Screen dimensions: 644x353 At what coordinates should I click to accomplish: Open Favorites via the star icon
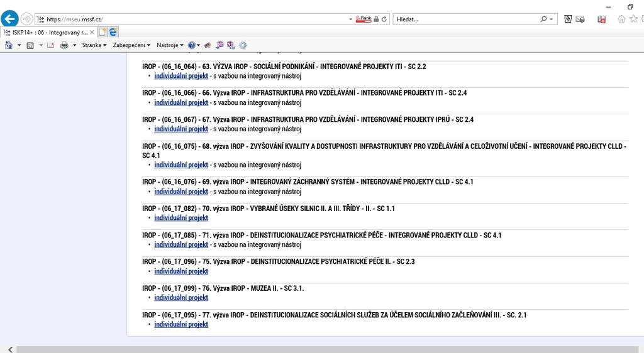pyautogui.click(x=634, y=19)
